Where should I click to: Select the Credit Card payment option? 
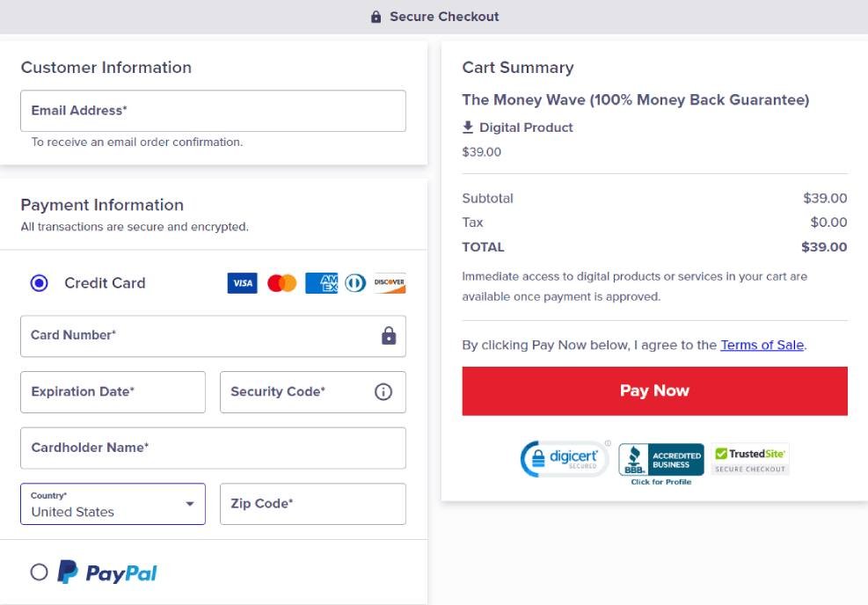[38, 282]
